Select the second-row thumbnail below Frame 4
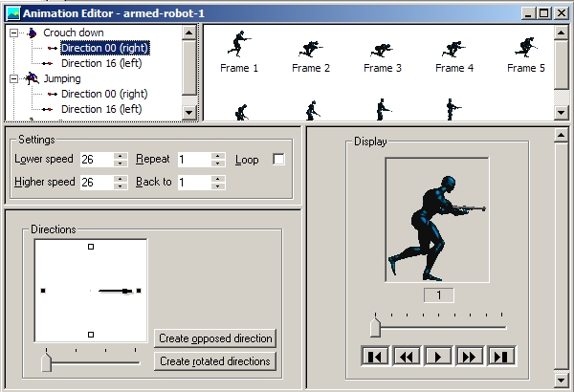 click(x=453, y=109)
